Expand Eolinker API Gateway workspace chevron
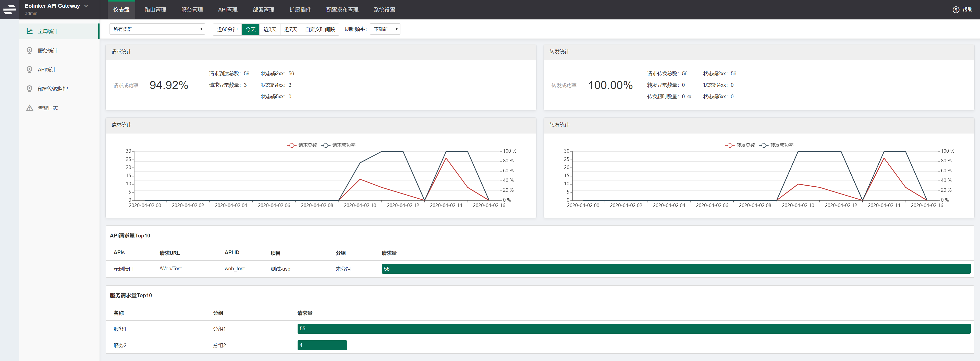 click(x=86, y=6)
